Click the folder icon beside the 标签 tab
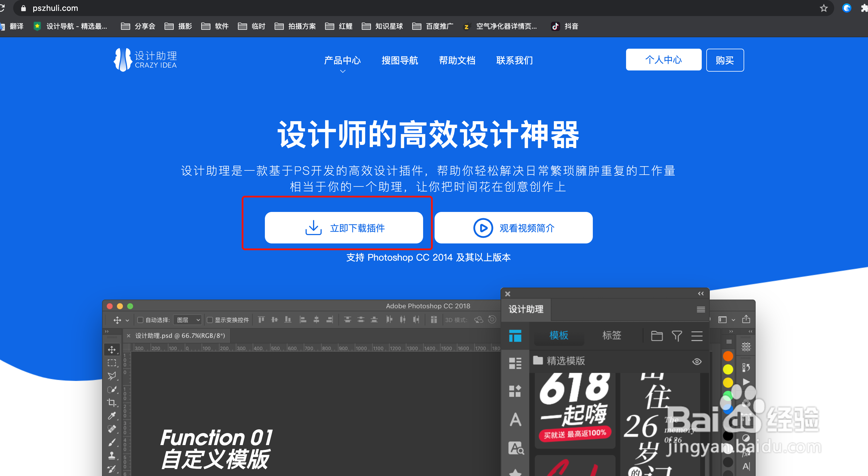The image size is (868, 476). pos(657,336)
